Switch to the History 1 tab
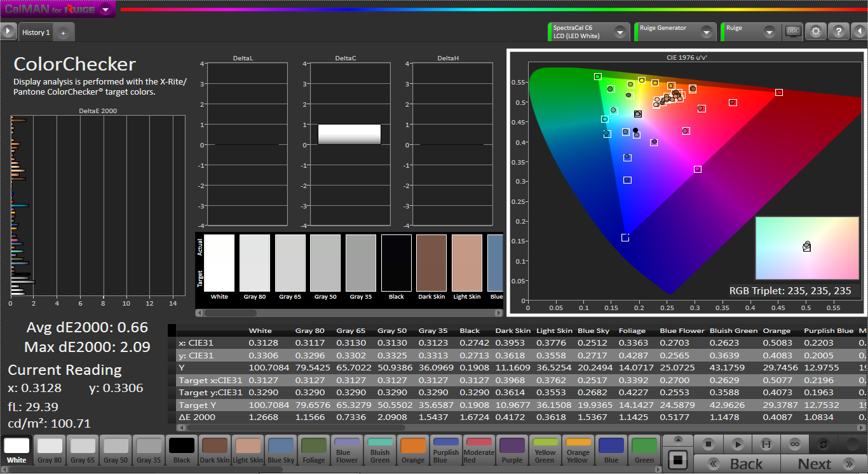The width and height of the screenshot is (868, 474). 36,32
